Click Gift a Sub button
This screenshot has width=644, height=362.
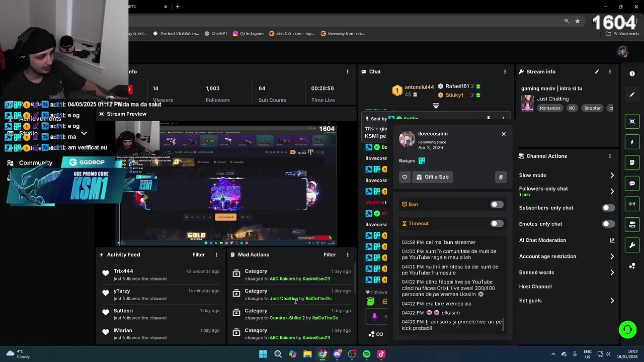(x=432, y=177)
